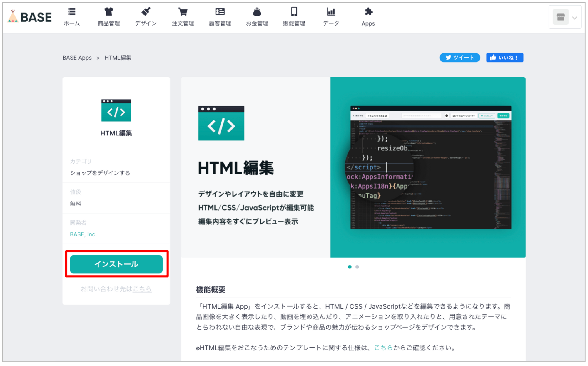
Task: Click the large HTML編集 banner heading
Action: pyautogui.click(x=236, y=168)
